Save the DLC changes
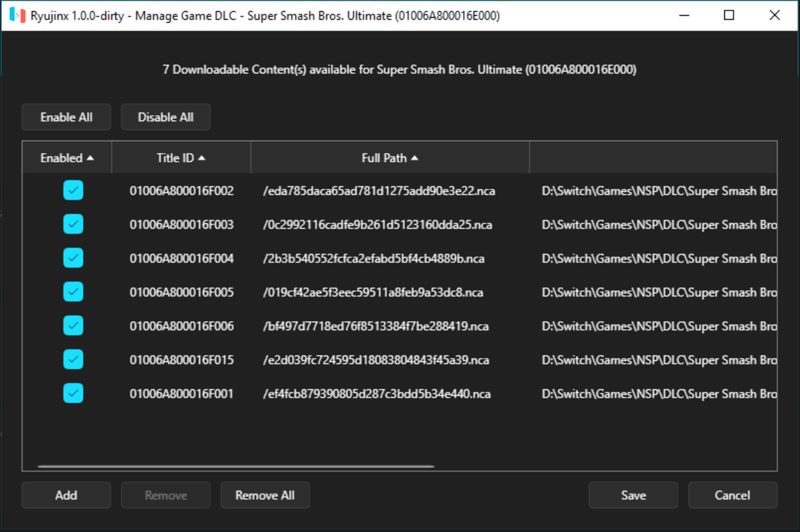Image resolution: width=800 pixels, height=532 pixels. (x=633, y=495)
